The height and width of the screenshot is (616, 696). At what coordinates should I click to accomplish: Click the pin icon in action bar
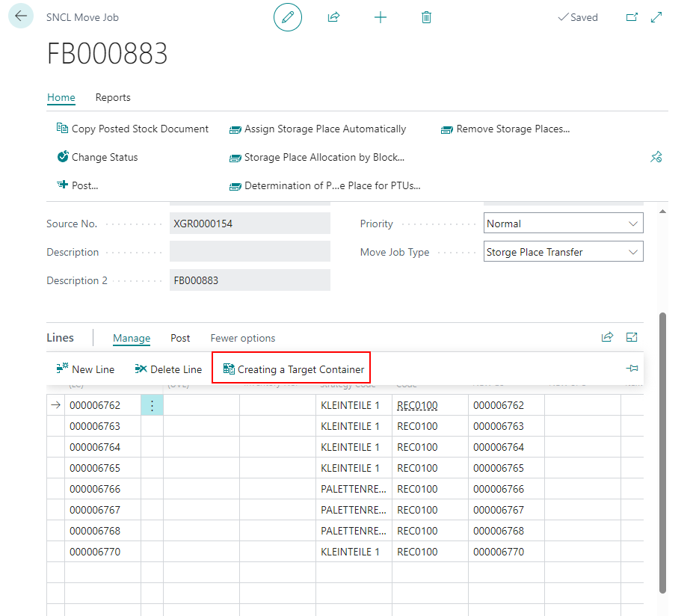[x=656, y=157]
